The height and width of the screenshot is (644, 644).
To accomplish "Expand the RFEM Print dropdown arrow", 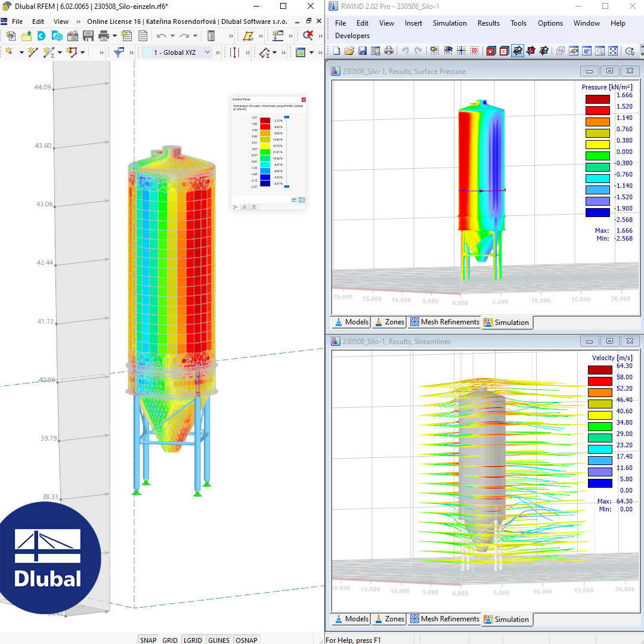I will (114, 36).
